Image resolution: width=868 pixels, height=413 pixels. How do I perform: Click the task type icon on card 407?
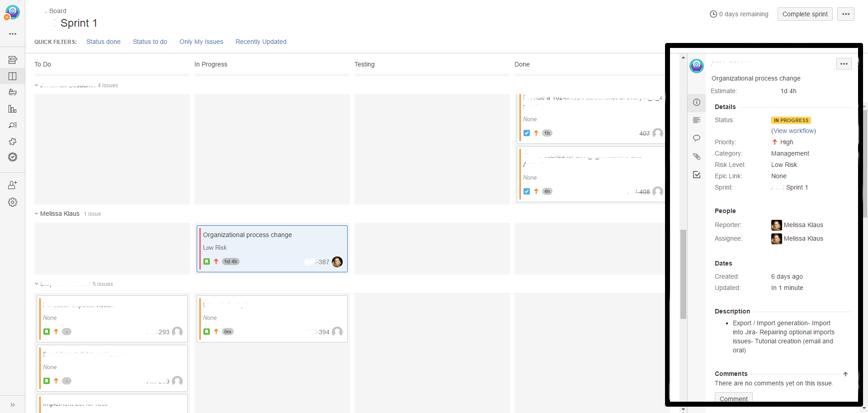(x=527, y=133)
